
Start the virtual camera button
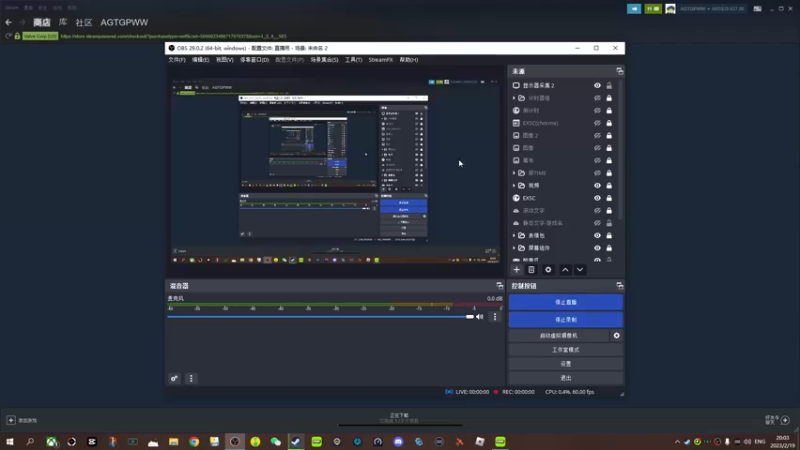559,336
